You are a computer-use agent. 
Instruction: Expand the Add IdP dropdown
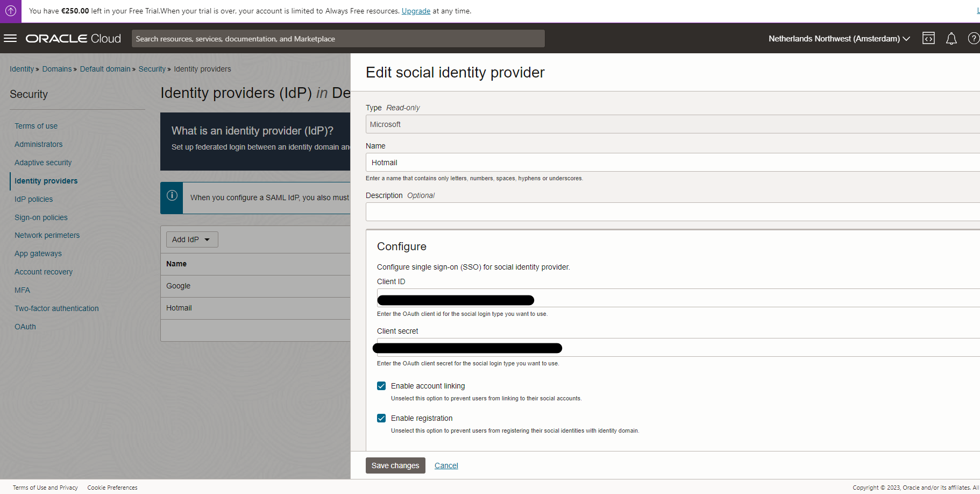click(x=191, y=239)
